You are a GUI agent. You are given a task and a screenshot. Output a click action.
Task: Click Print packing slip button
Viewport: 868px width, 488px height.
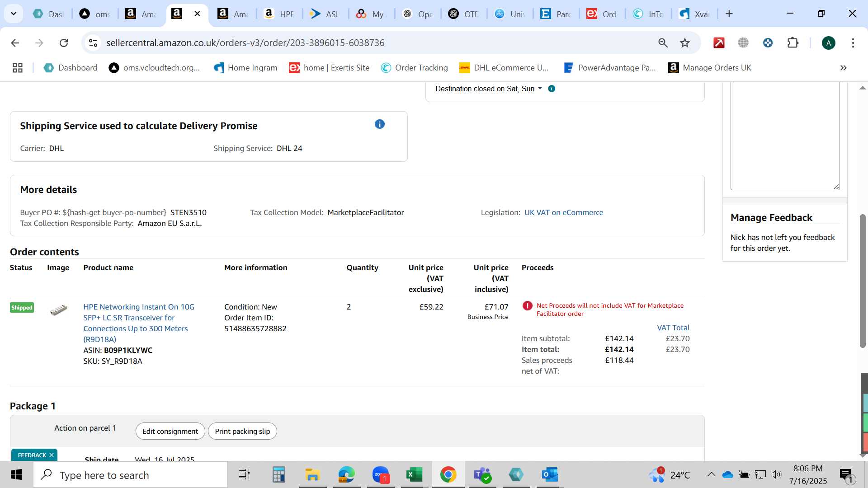[242, 431]
